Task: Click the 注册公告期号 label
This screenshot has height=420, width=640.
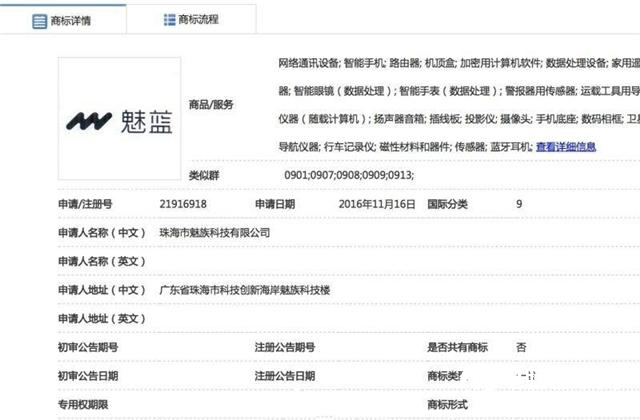Action: pos(285,347)
